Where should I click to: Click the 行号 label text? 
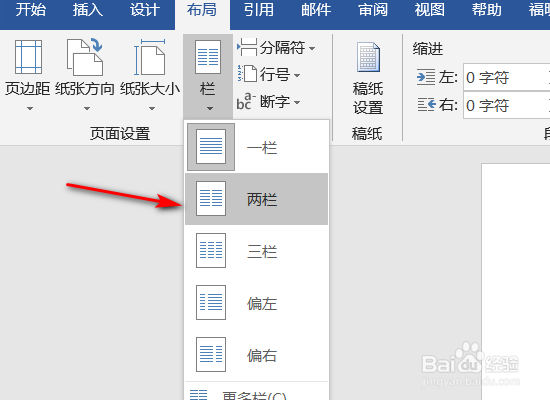(275, 74)
